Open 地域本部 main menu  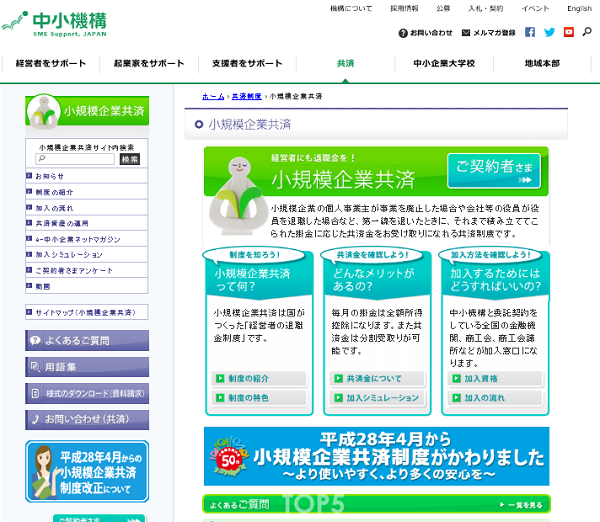click(x=542, y=64)
